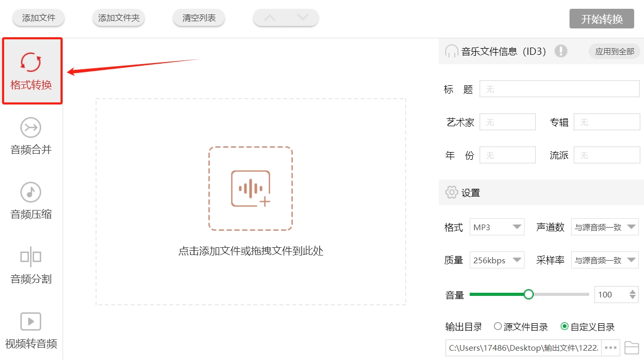Open the 声道数 channel dropdown

[604, 227]
